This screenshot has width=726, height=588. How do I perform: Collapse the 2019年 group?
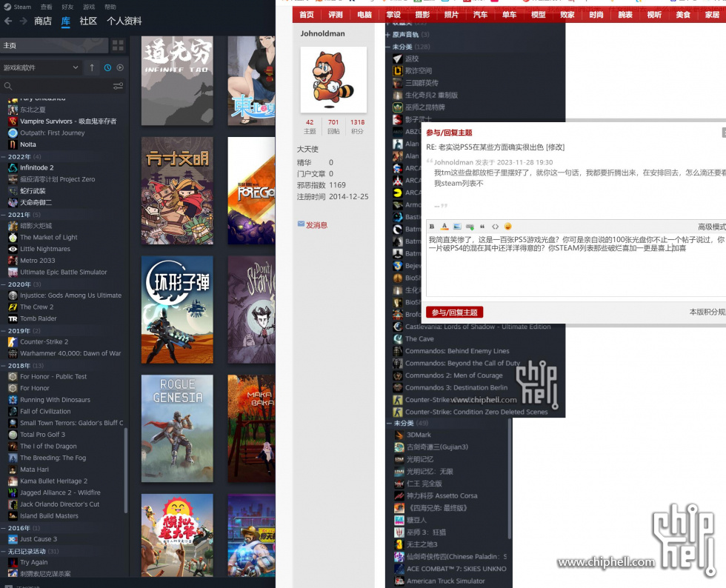[x=4, y=330]
